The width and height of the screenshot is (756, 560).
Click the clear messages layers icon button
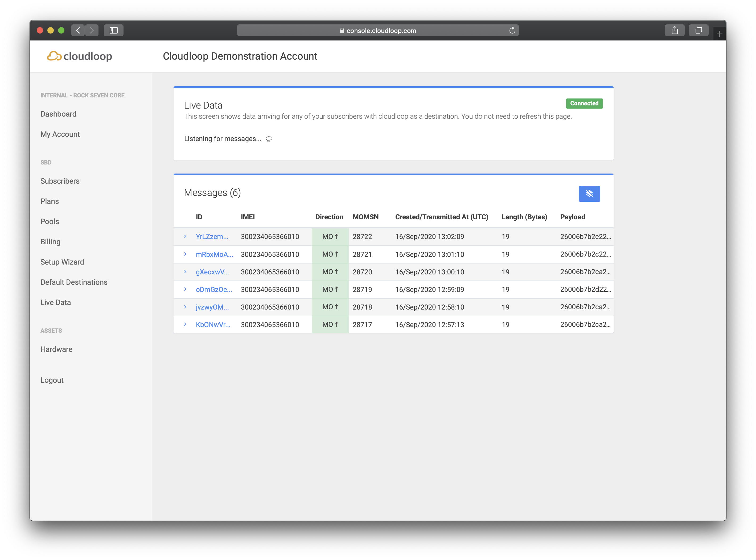click(589, 193)
